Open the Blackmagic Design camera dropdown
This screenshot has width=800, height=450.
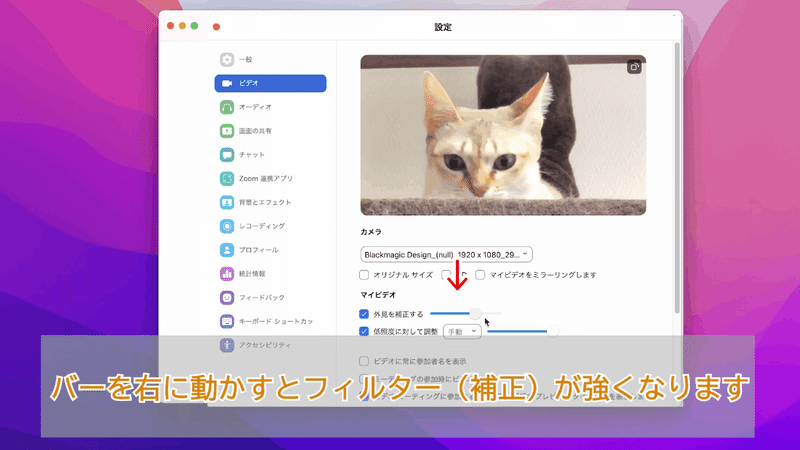click(446, 254)
